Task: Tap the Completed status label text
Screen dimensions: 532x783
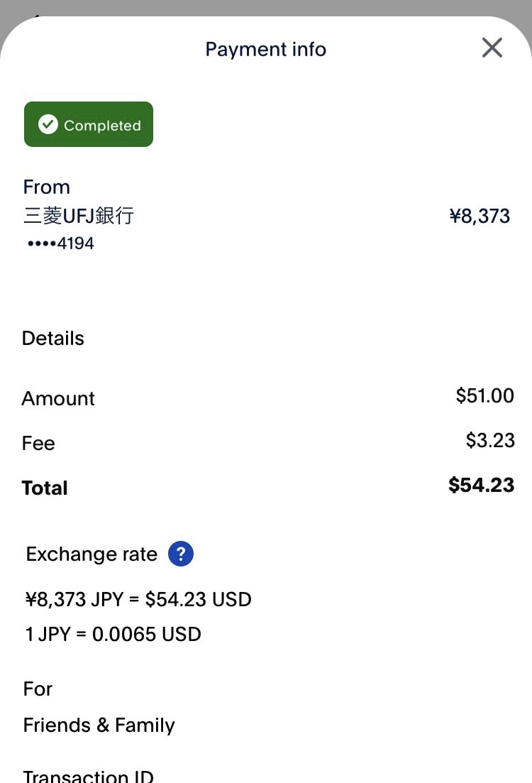Action: [102, 126]
